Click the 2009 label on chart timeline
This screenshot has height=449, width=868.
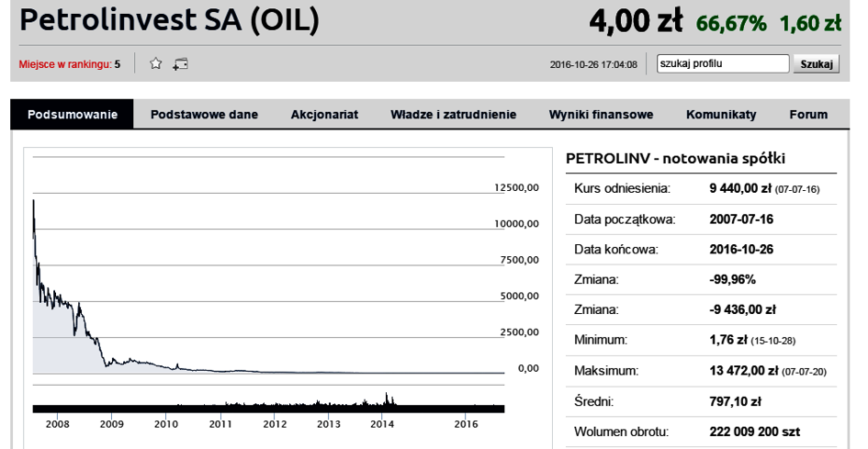pos(111,424)
